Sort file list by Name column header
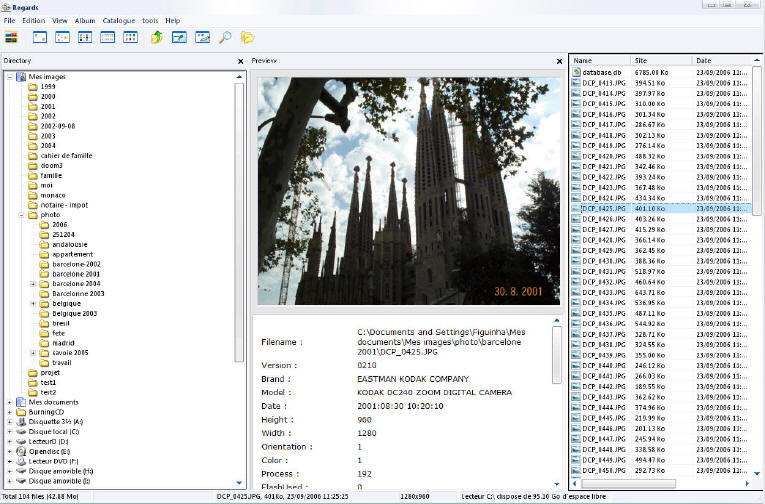Image resolution: width=765 pixels, height=504 pixels. coord(600,61)
